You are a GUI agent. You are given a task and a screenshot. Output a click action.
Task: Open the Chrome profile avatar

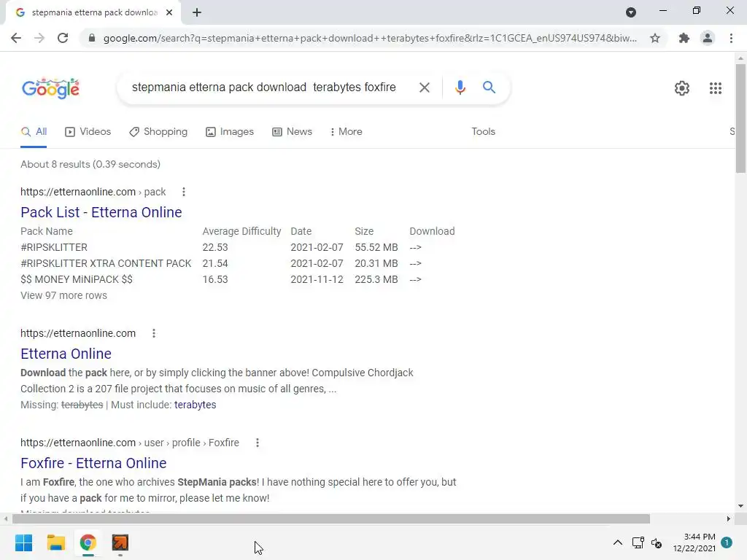(708, 38)
